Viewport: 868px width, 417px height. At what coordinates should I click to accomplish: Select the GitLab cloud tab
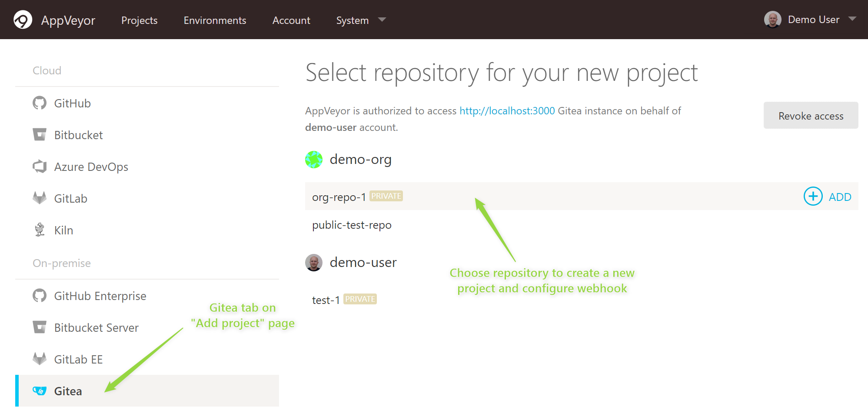(x=147, y=198)
